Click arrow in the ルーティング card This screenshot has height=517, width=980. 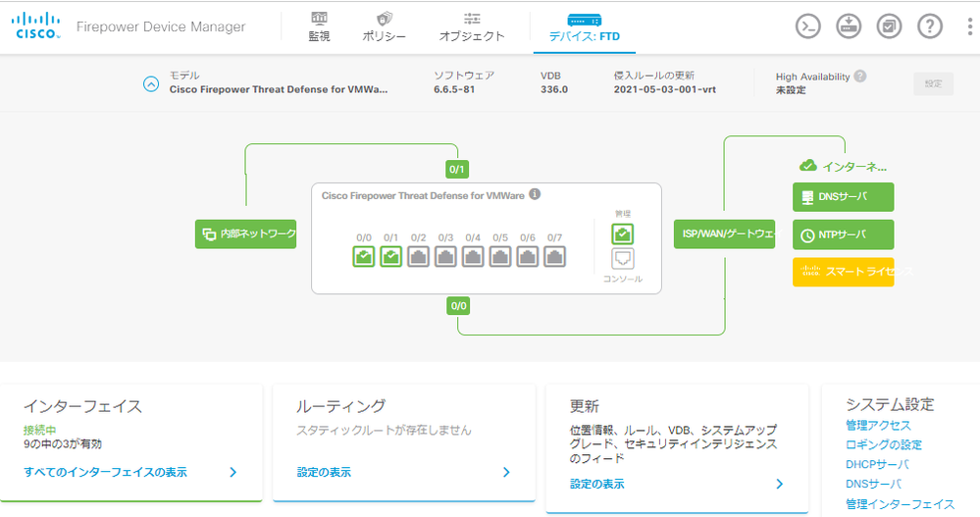click(506, 472)
